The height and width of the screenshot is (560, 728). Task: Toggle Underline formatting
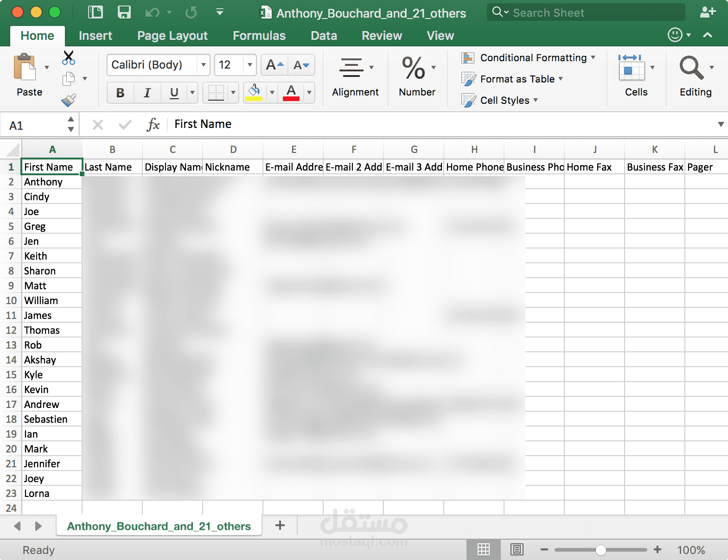pyautogui.click(x=174, y=93)
